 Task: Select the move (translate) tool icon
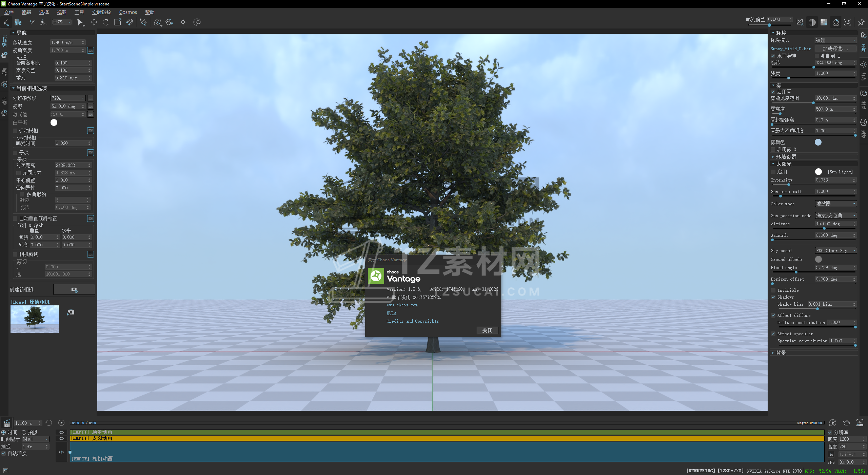coord(94,22)
